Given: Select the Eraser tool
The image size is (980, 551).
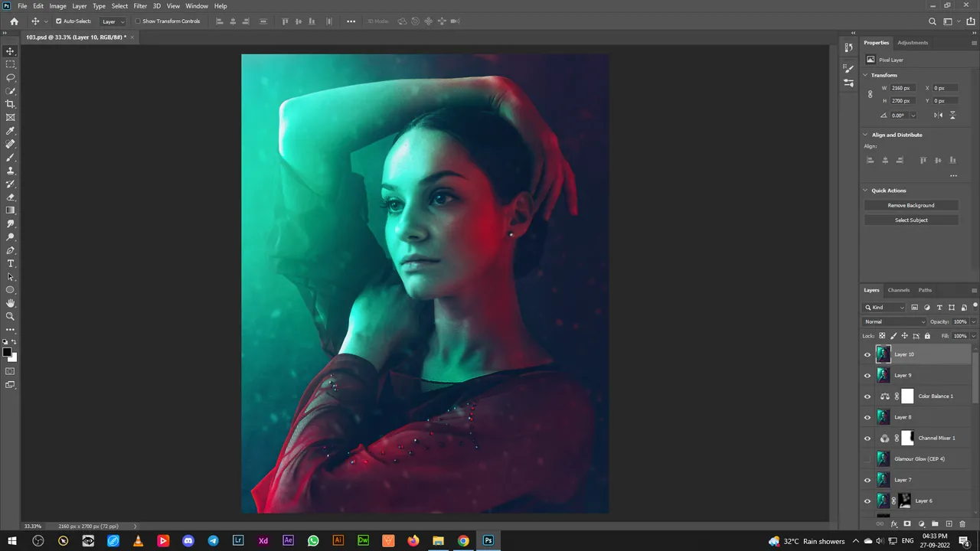Looking at the screenshot, I should (x=11, y=197).
